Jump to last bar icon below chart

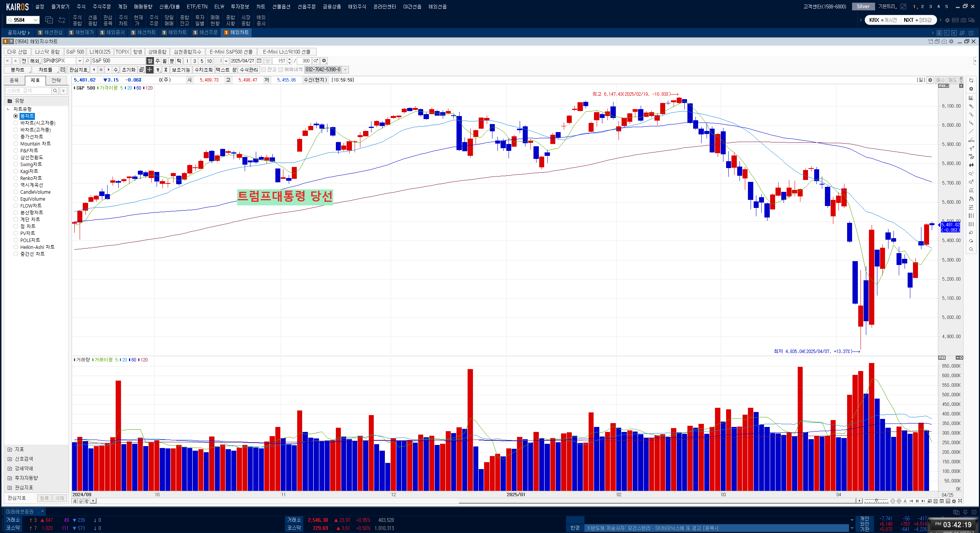pyautogui.click(x=923, y=501)
